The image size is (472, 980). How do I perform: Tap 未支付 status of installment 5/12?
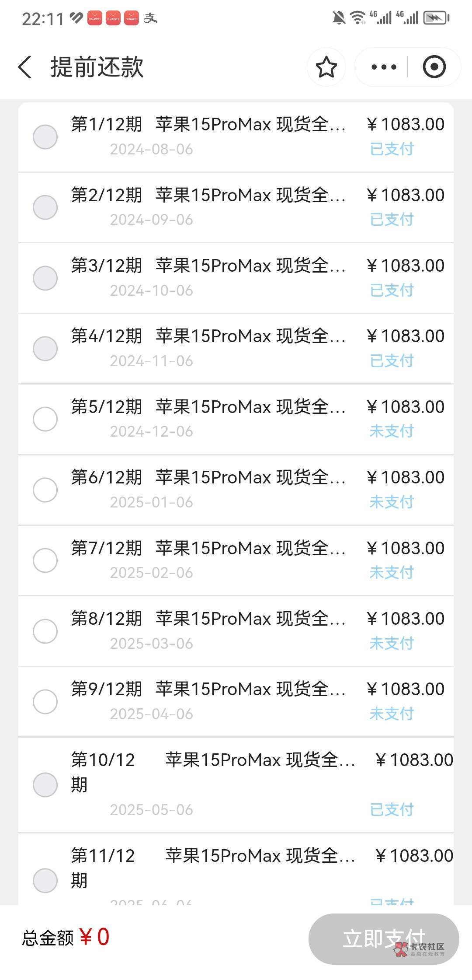point(392,431)
